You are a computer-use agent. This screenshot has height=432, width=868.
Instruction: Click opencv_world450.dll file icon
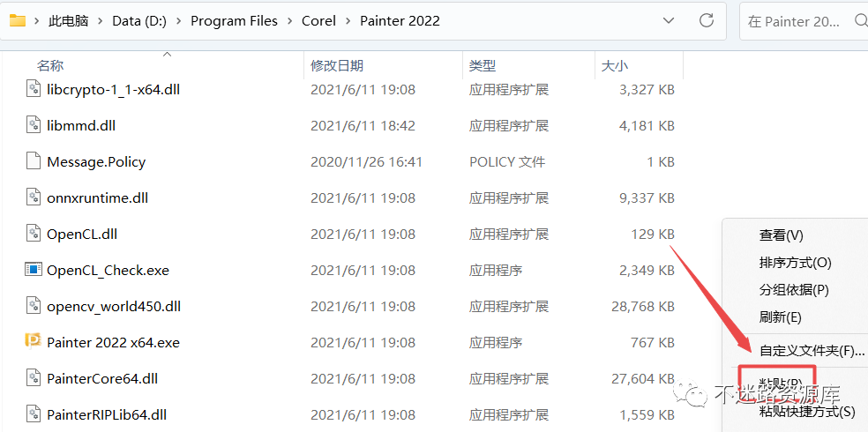point(34,306)
